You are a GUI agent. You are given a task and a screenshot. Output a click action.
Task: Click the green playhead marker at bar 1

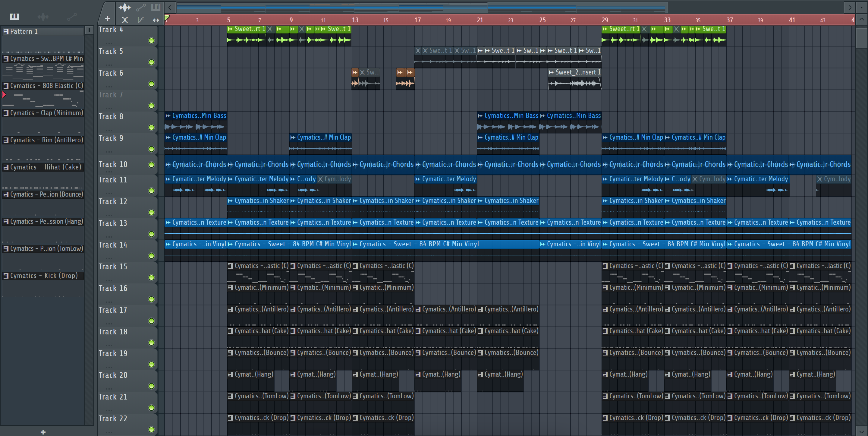point(167,17)
